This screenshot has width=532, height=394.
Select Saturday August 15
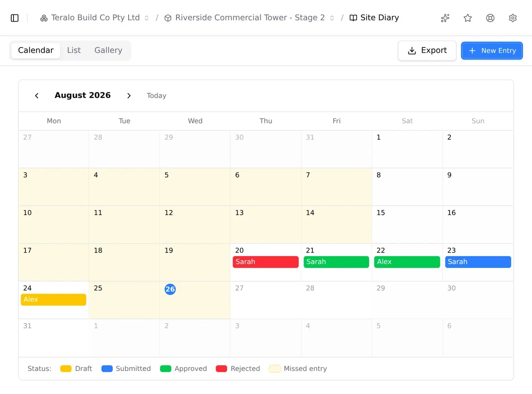click(407, 225)
